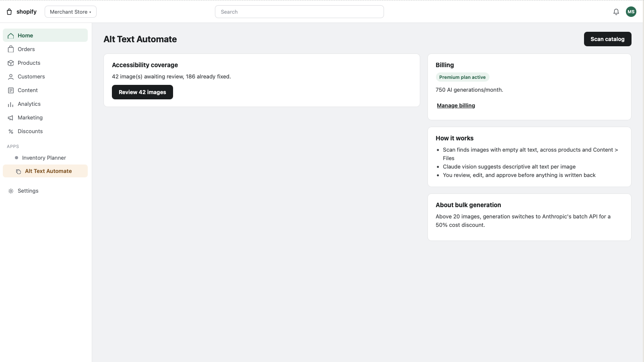Viewport: 644px width, 362px height.
Task: Click the Scan catalog button
Action: [607, 39]
